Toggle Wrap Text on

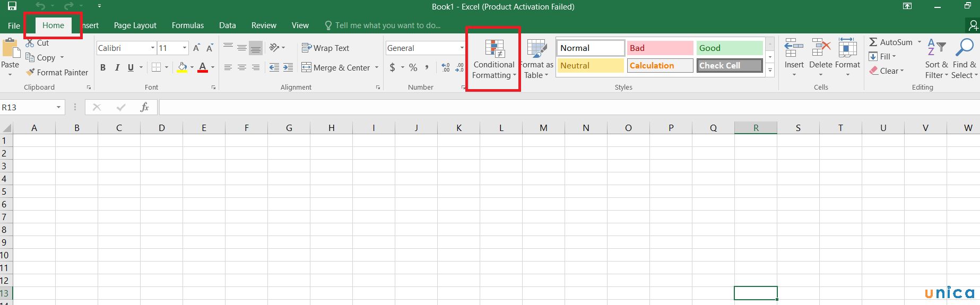[x=325, y=48]
